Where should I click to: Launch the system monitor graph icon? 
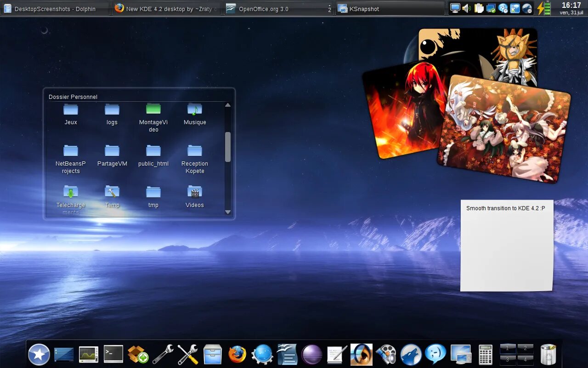tap(89, 355)
